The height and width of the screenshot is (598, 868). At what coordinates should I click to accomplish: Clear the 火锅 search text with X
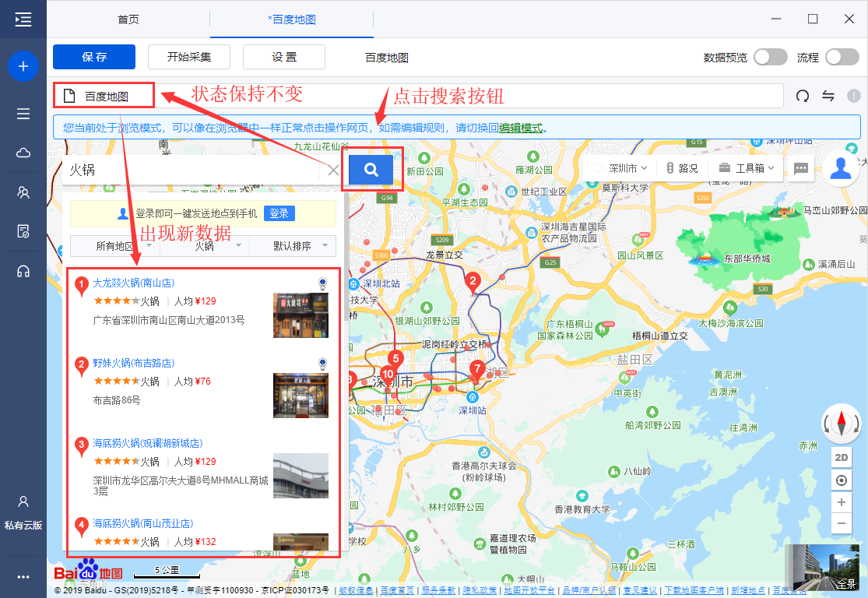point(333,170)
